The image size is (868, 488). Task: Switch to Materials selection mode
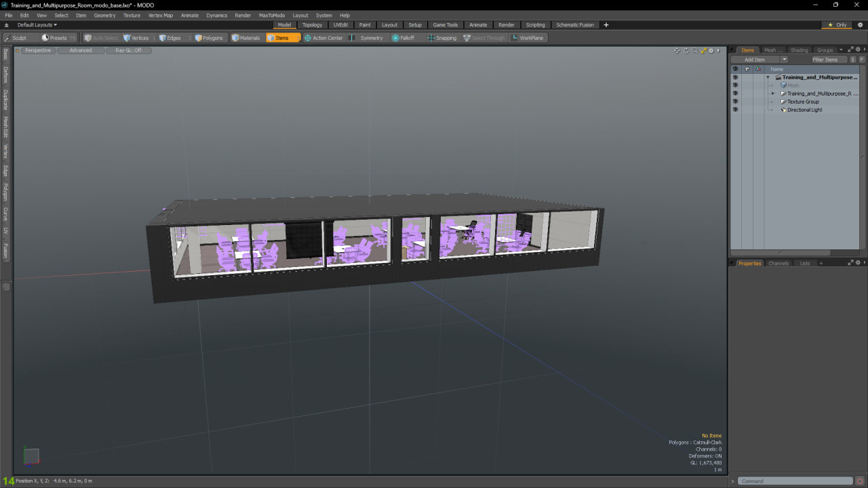click(246, 38)
